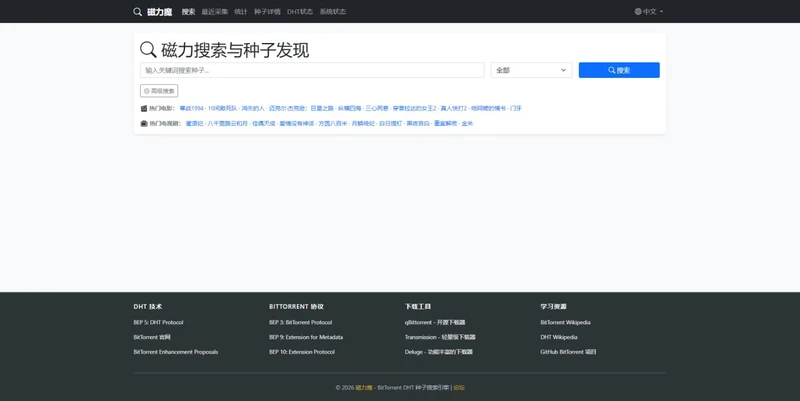800x401 pixels.
Task: Open the 论坛 forum link in footer
Action: tap(459, 388)
